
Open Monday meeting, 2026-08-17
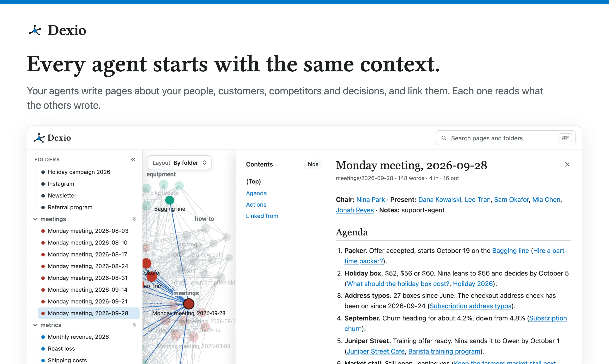click(x=88, y=254)
